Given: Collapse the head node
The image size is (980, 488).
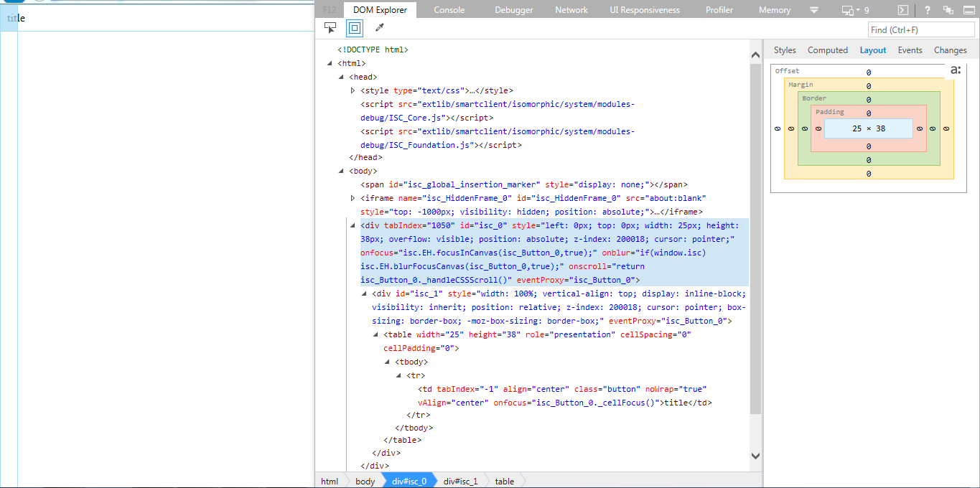Looking at the screenshot, I should (x=342, y=77).
